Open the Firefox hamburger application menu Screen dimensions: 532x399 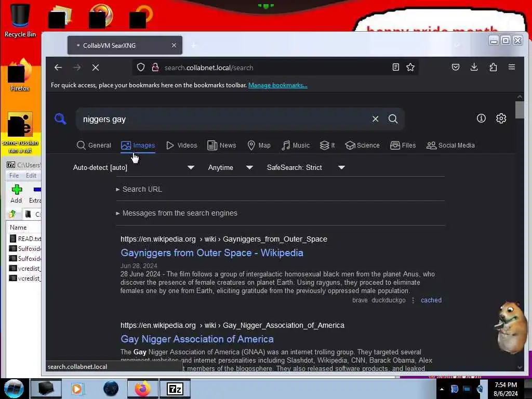(512, 67)
